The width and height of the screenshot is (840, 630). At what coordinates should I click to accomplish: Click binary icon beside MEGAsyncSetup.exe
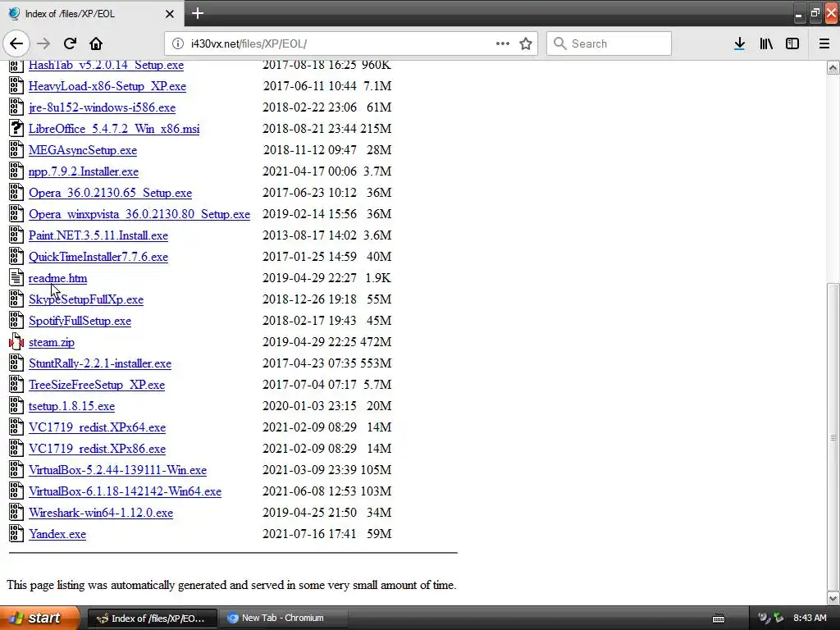point(16,150)
